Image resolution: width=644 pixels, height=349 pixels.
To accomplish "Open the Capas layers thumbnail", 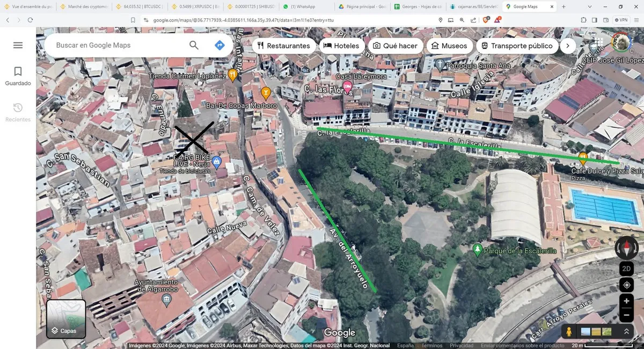I will pos(66,319).
